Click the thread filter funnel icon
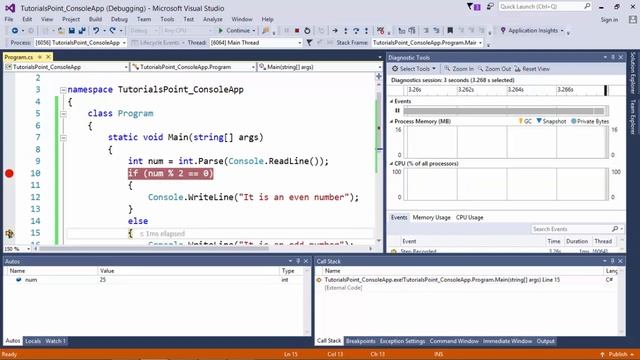Image resolution: width=640 pixels, height=360 pixels. tap(309, 42)
